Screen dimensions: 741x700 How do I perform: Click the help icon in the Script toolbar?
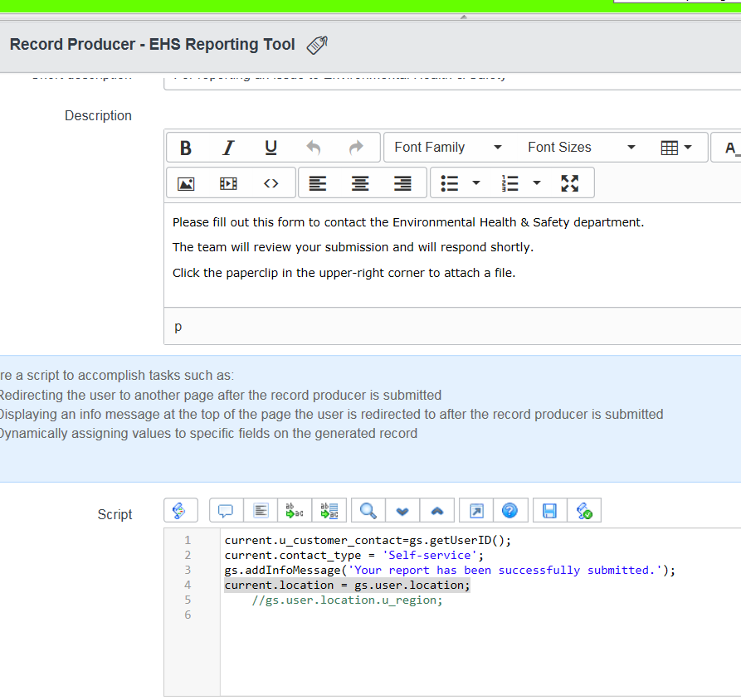pyautogui.click(x=511, y=510)
